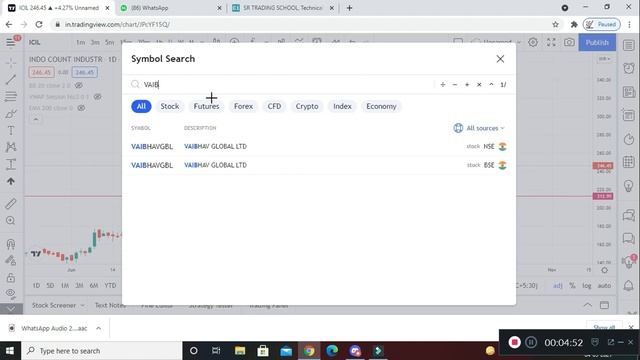Insert the 1/ inverse operator in search
The height and width of the screenshot is (360, 640).
[503, 84]
